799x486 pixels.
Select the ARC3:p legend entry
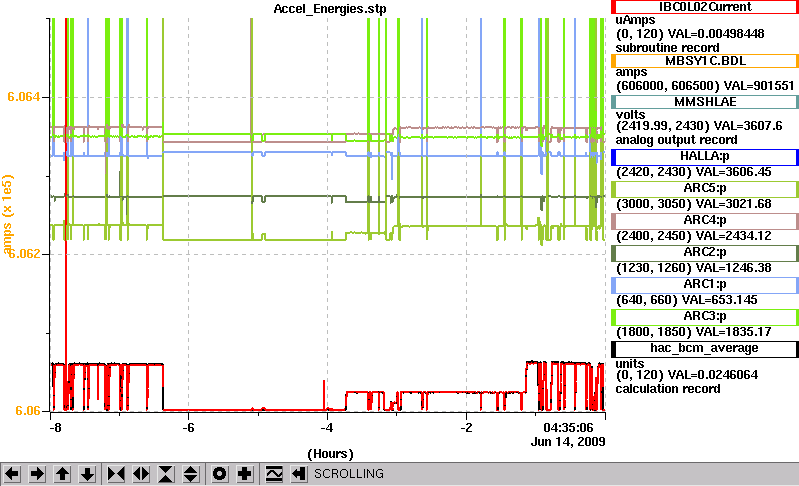(705, 317)
